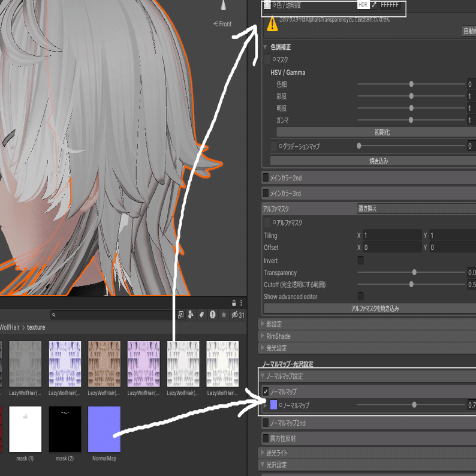Image resolution: width=476 pixels, height=476 pixels.
Task: Click the 色 / 透明度 main texture slot
Action: click(267, 5)
